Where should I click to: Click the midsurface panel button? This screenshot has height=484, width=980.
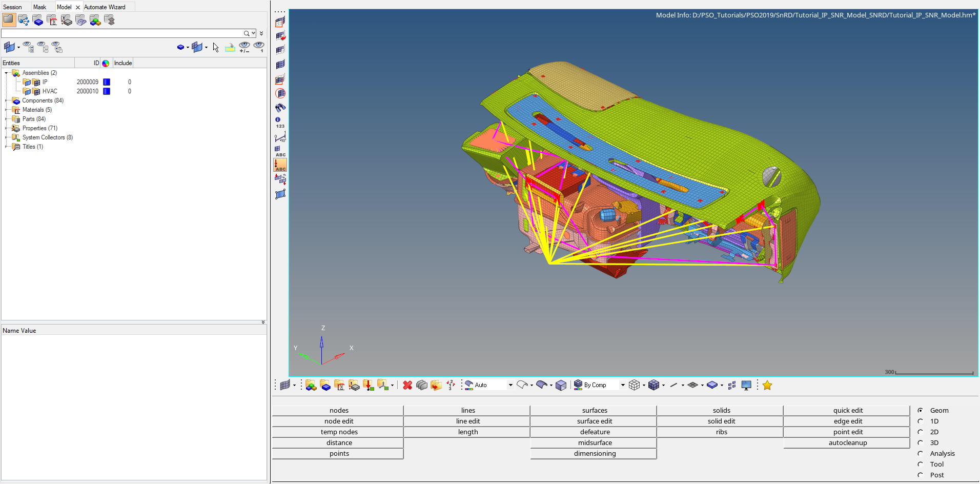[x=595, y=442]
